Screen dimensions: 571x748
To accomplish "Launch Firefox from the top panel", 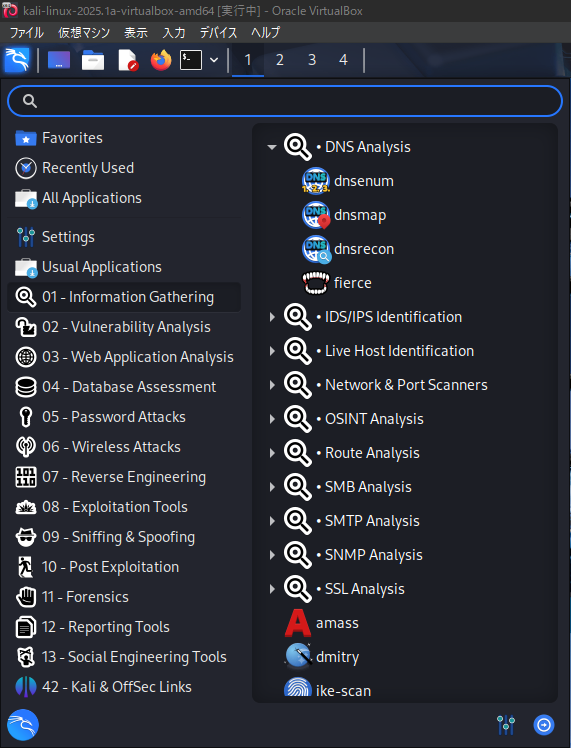I will [x=161, y=61].
